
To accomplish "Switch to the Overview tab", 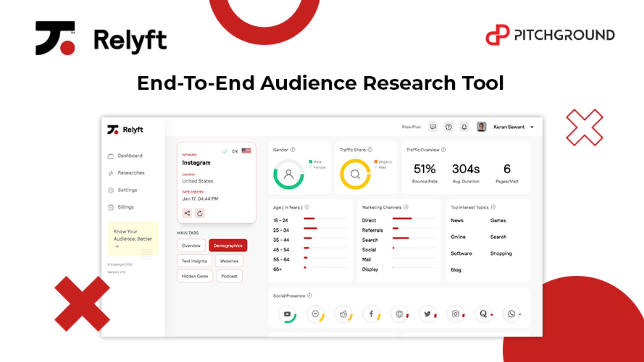I will coord(191,246).
